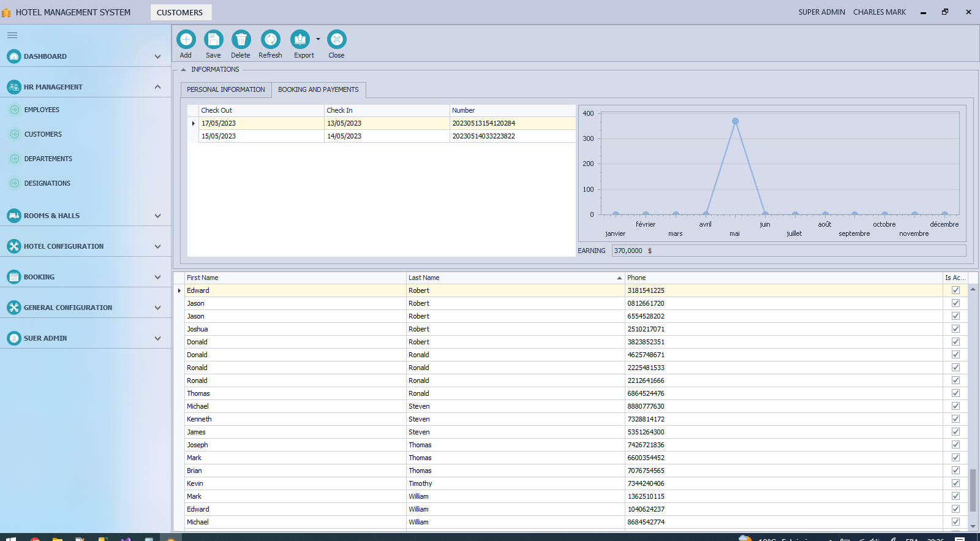Toggle Is Active checkbox for Thomas Ronald
This screenshot has height=541, width=980.
pyautogui.click(x=956, y=393)
